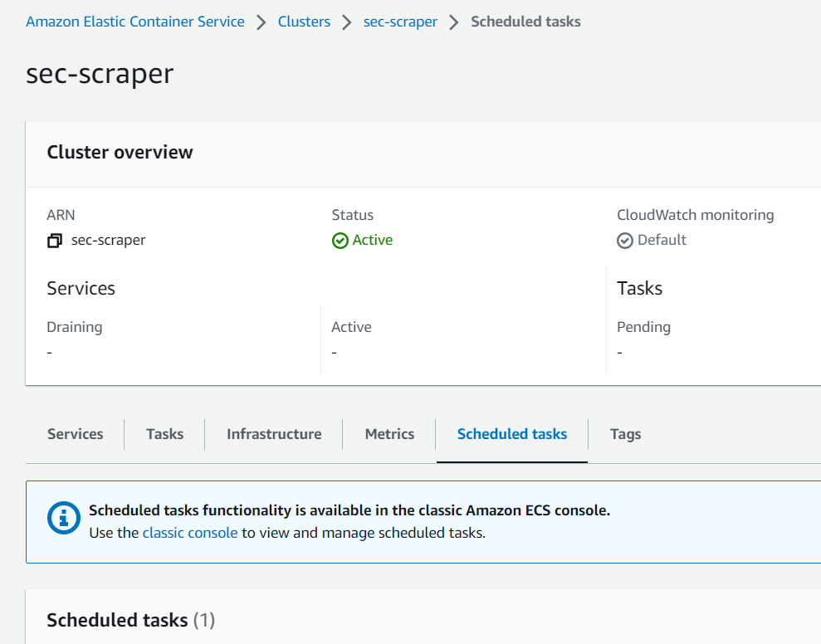821x644 pixels.
Task: Click the blue info icon in the banner
Action: pyautogui.click(x=64, y=518)
